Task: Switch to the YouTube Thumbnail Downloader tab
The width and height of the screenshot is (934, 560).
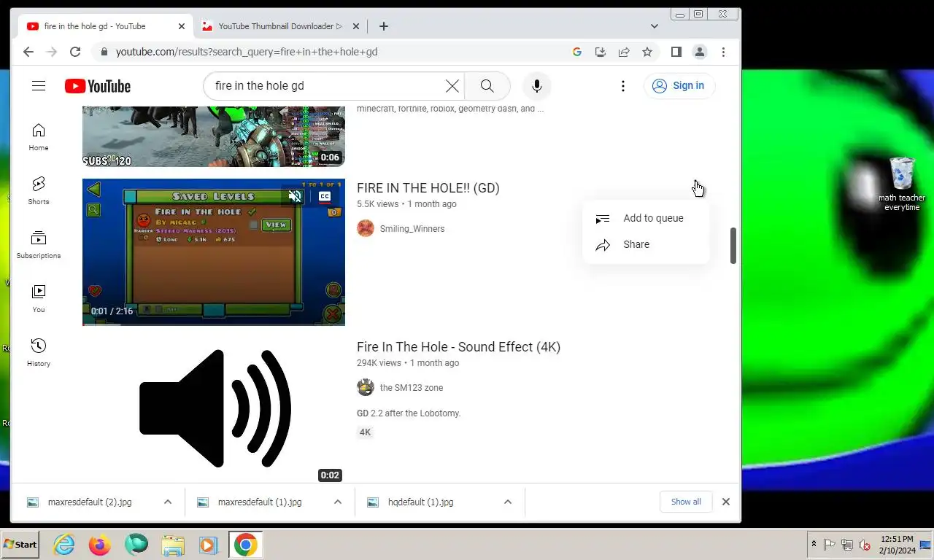Action: 280,26
